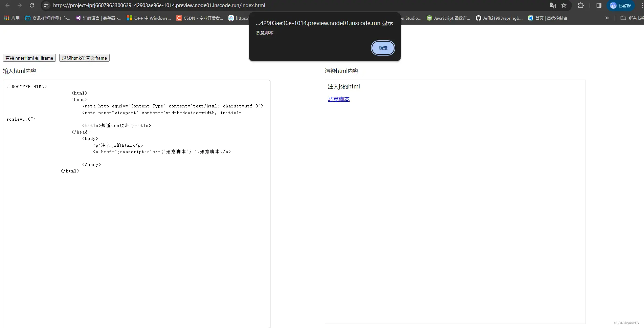Open the JavaScript 函数定 bookmark
This screenshot has height=328, width=644.
point(448,18)
